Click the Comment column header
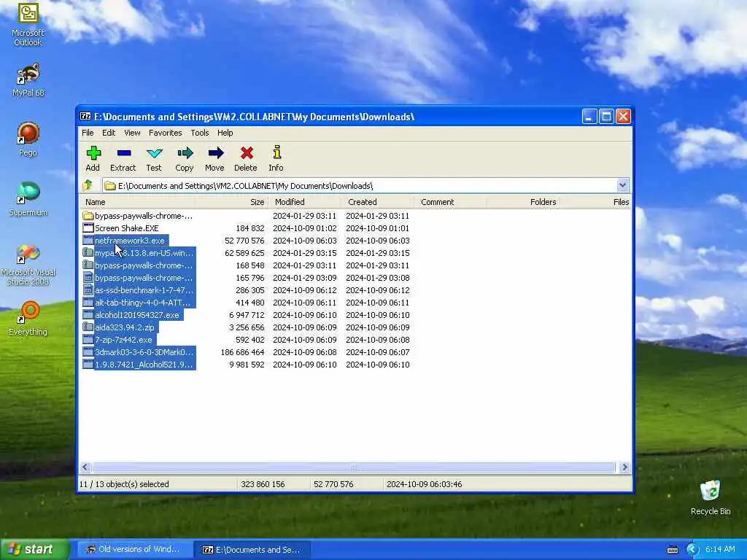This screenshot has height=560, width=747. coord(450,202)
